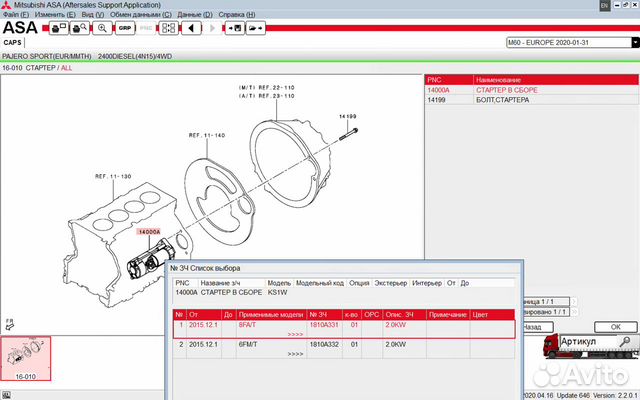Viewport: 640px width, 400px height.
Task: Open the Файл menu
Action: pyautogui.click(x=16, y=15)
